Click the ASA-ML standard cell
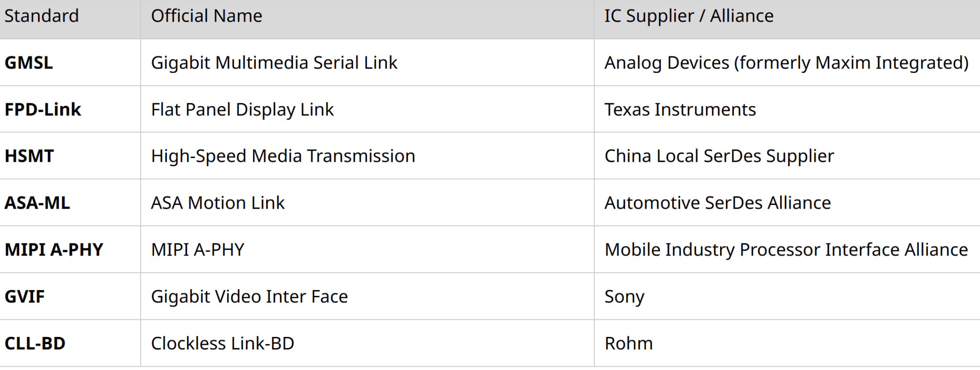The width and height of the screenshot is (980, 370). point(37,203)
